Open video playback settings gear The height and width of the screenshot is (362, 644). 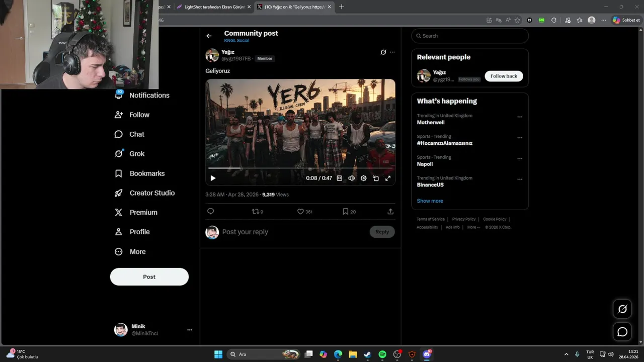[x=364, y=178]
